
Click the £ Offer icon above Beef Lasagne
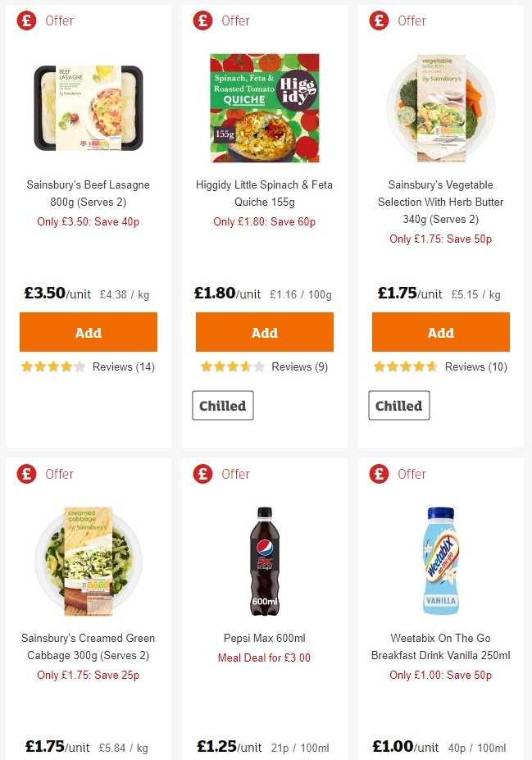pos(25,20)
